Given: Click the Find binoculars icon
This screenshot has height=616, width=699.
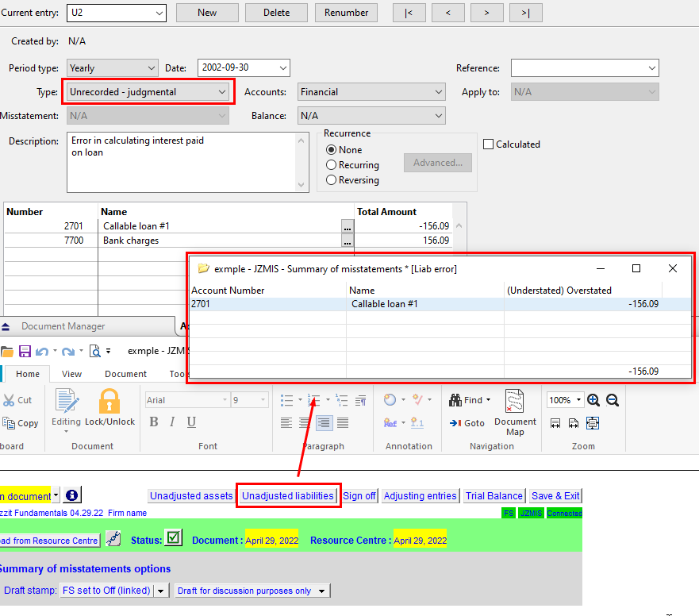Looking at the screenshot, I should coord(455,400).
